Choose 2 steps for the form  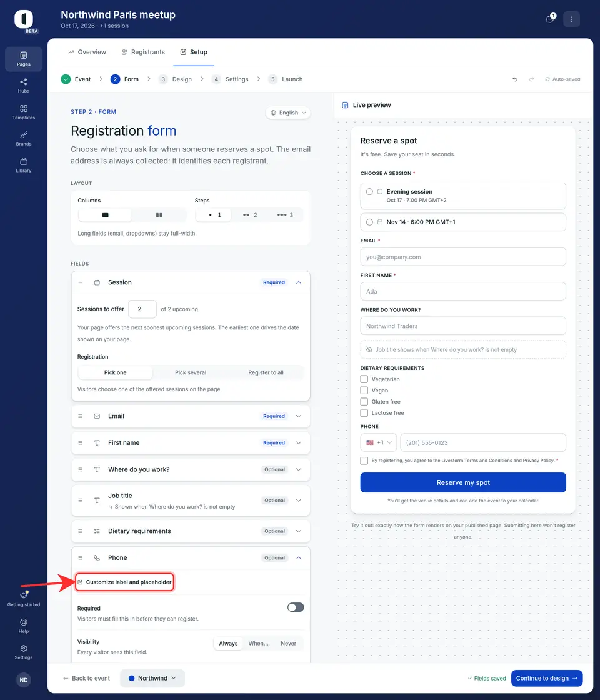tap(249, 215)
